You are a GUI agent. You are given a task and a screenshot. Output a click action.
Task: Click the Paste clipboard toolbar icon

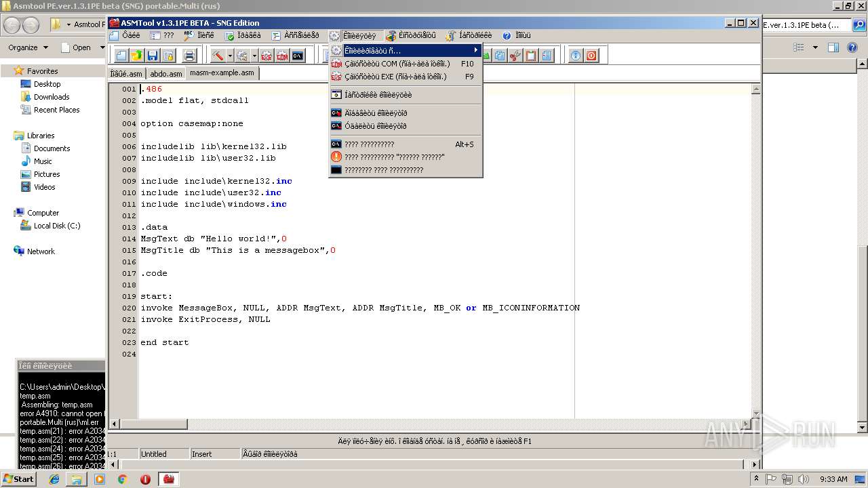(531, 56)
